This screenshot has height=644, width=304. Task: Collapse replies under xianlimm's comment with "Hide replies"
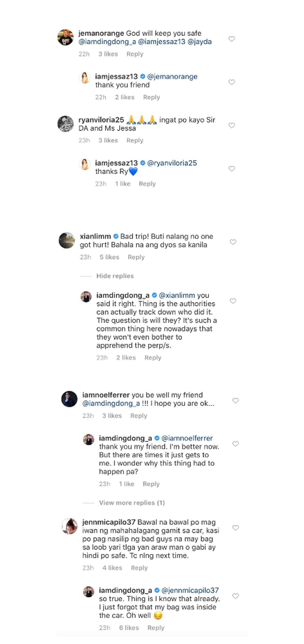(x=115, y=276)
